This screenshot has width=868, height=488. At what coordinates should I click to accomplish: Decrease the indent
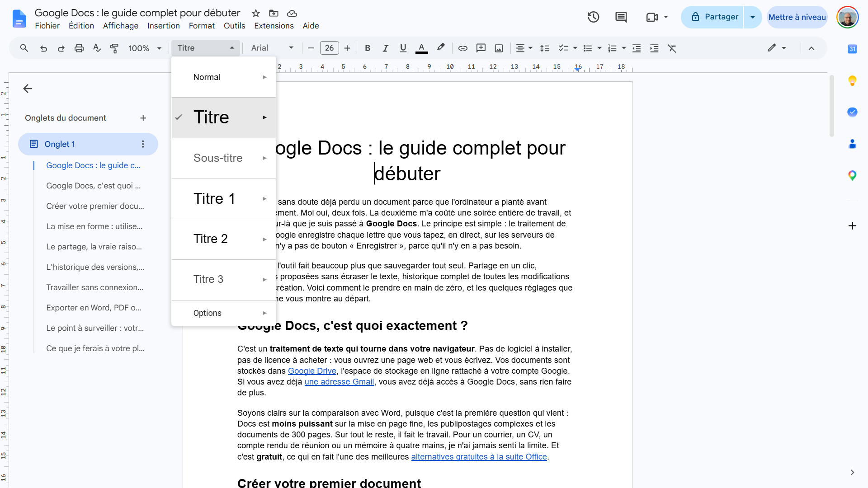pos(637,48)
